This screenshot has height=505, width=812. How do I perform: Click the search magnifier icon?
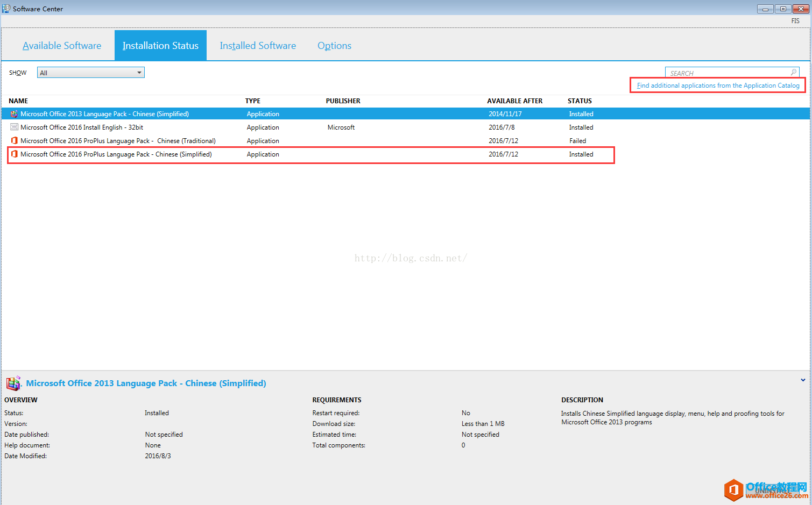tap(793, 73)
